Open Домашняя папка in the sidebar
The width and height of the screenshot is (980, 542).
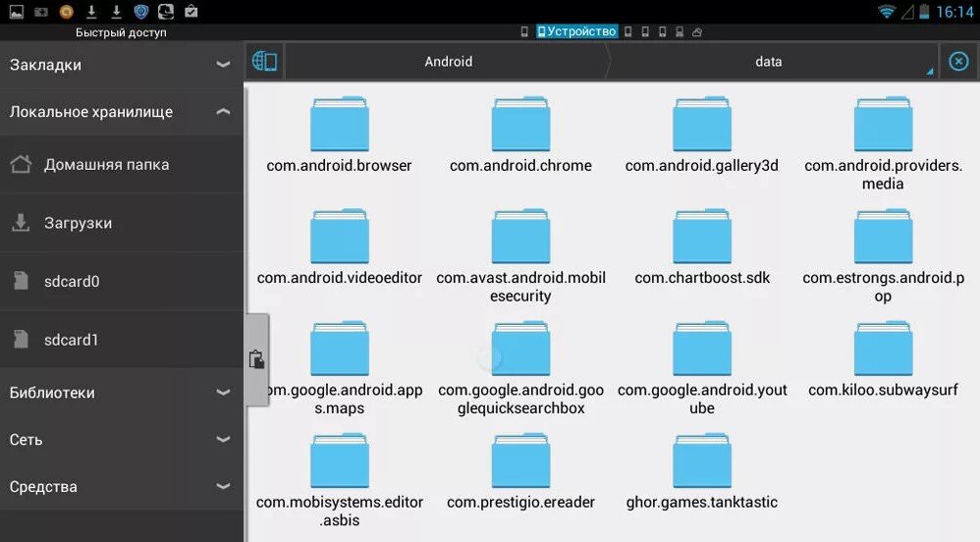tap(121, 164)
